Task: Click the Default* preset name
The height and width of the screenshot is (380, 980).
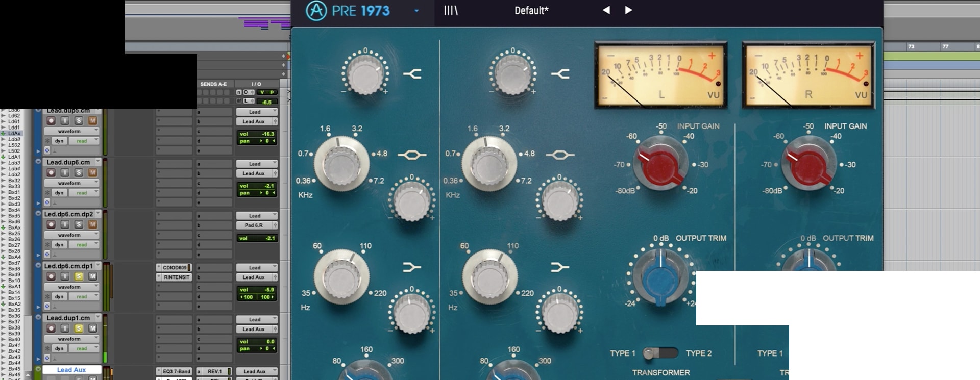Action: coord(531,10)
